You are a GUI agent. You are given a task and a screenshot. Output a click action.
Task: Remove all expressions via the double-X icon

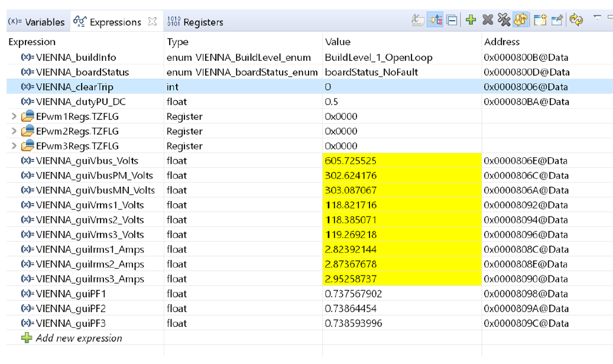pyautogui.click(x=502, y=20)
